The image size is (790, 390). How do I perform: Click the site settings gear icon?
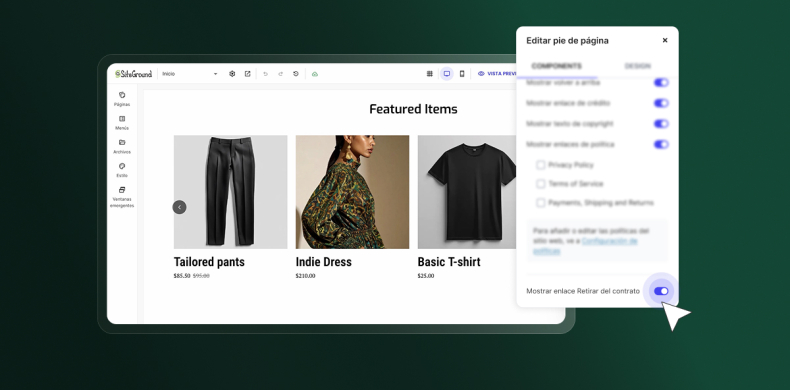pyautogui.click(x=232, y=74)
